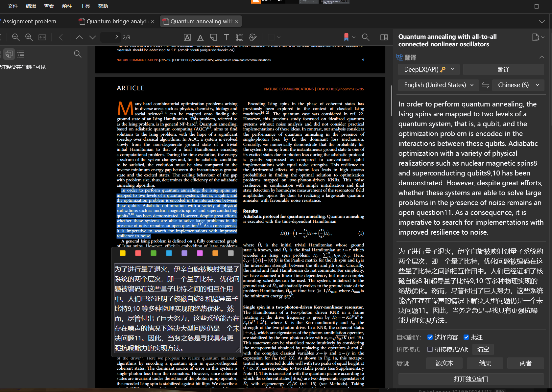The image size is (552, 392).
Task: Select the highlight text annotation tool
Action: [187, 37]
